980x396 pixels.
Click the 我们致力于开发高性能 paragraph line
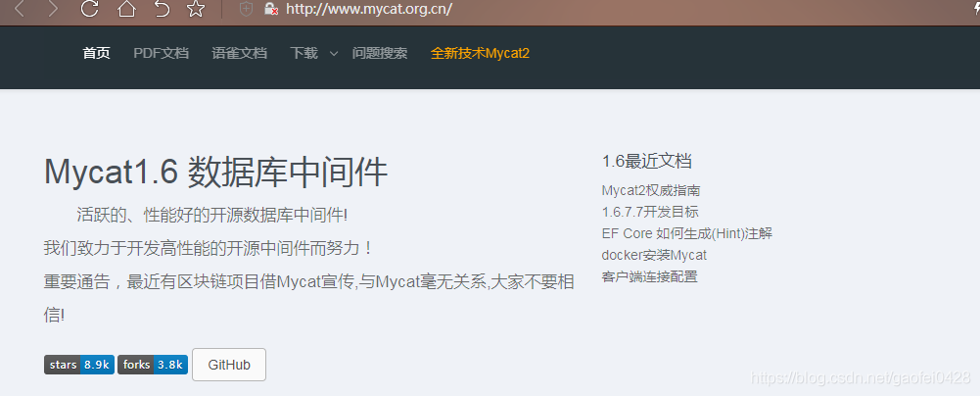(209, 248)
